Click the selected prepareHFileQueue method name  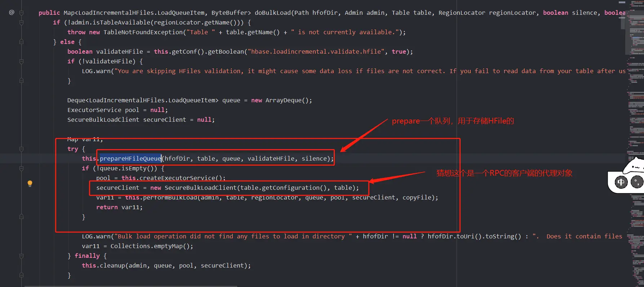[130, 158]
